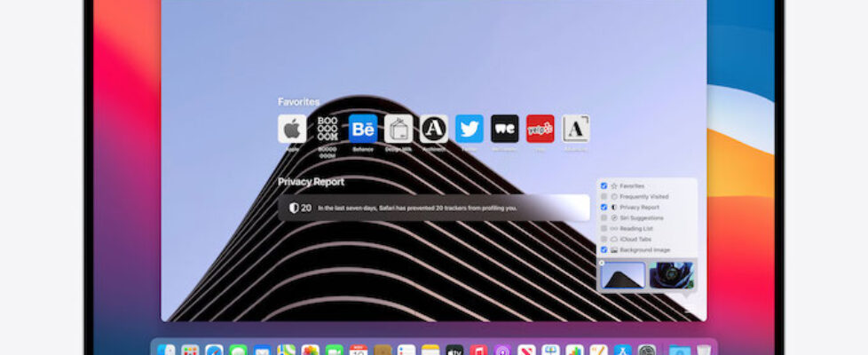Open the Yelp favorite
The width and height of the screenshot is (868, 355).
coord(540,129)
